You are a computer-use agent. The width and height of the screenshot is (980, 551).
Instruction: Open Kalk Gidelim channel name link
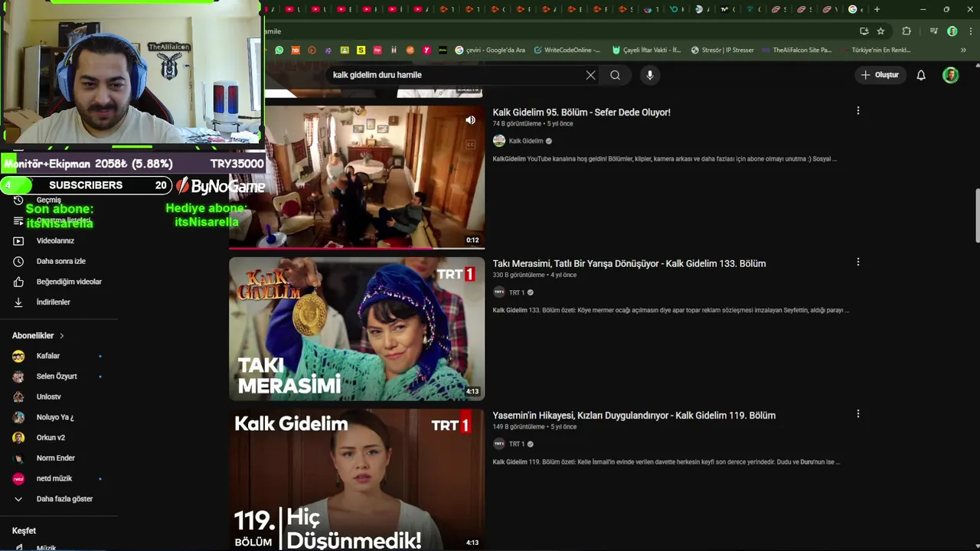526,141
